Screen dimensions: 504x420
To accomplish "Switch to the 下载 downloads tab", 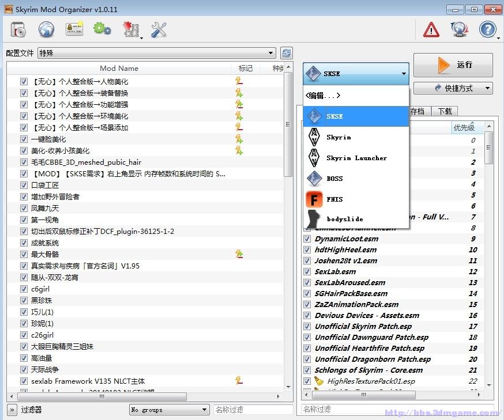I will (x=445, y=111).
